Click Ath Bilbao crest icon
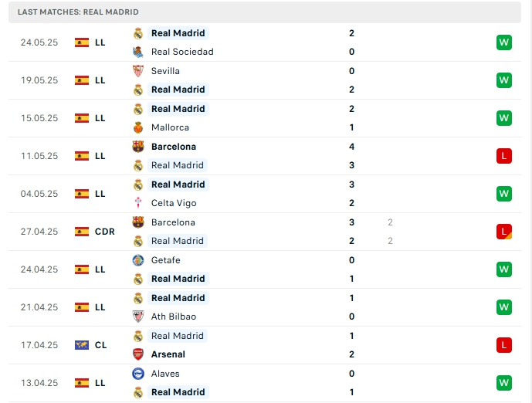Viewport: 532px width, 403px height. click(138, 317)
